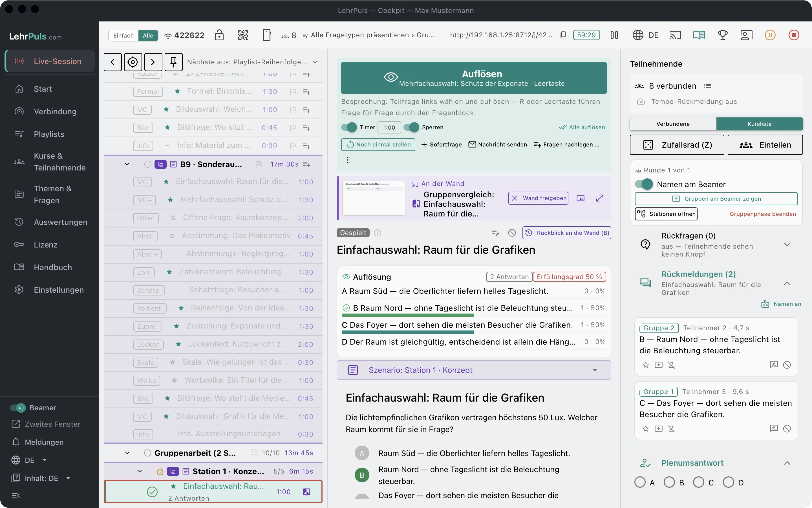Advance with the next question arrow
Image resolution: width=812 pixels, height=508 pixels.
(x=153, y=62)
